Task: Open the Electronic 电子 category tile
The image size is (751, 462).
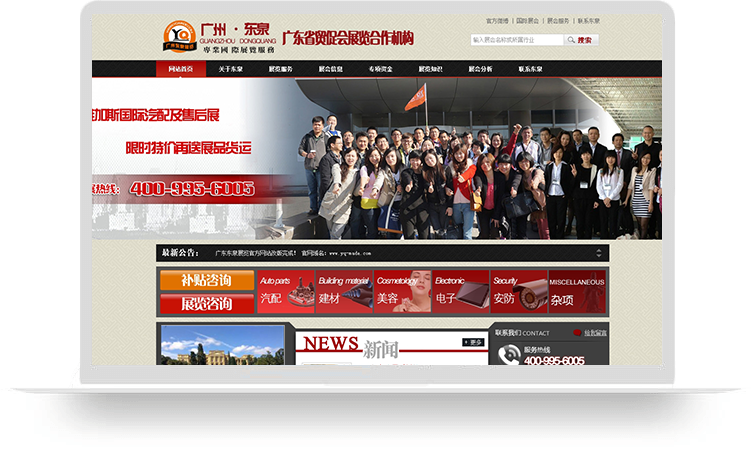Action: point(461,291)
